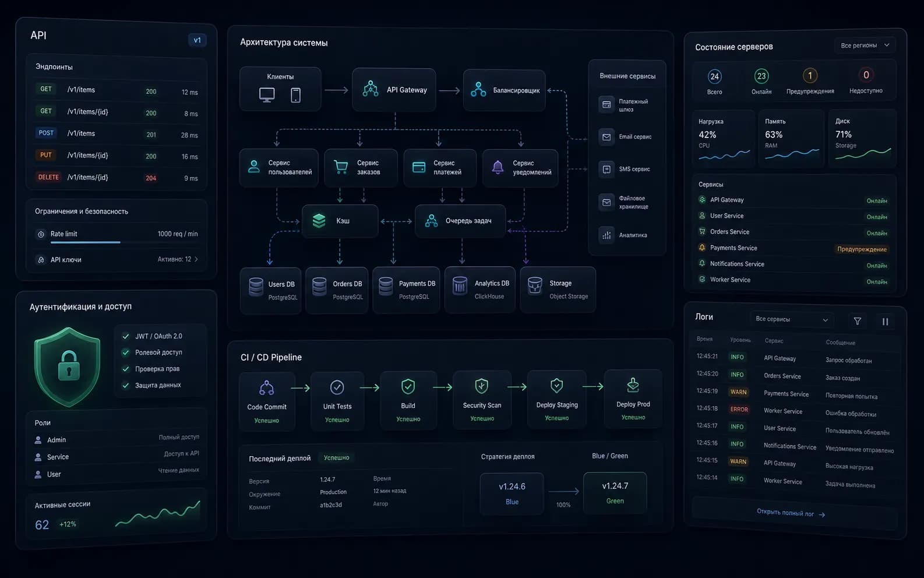Click the Email сервис envelope icon
The image size is (924, 578).
tap(606, 137)
